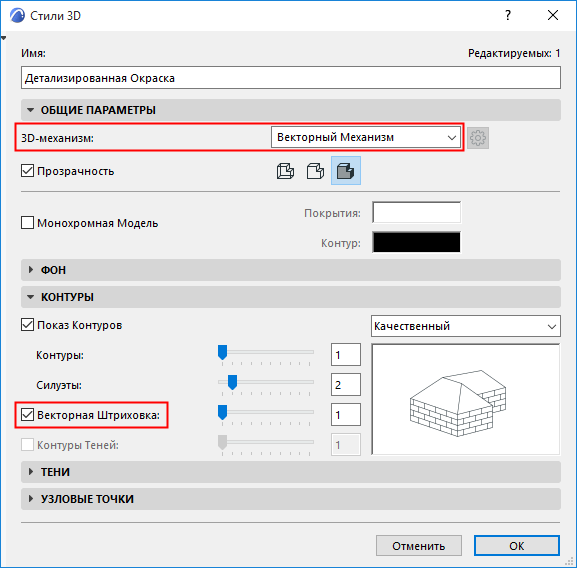Image resolution: width=577 pixels, height=568 pixels.
Task: Expand the УЗЛОВЫЕ ТОЧКИ section
Action: (x=291, y=499)
